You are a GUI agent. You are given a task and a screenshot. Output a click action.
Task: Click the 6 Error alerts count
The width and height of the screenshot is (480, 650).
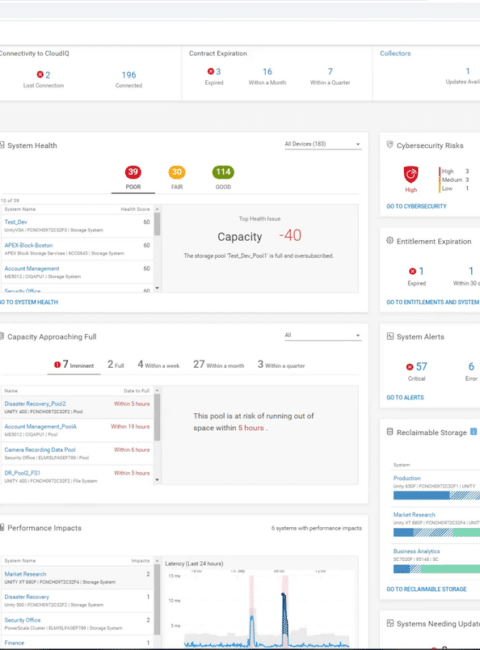point(471,366)
